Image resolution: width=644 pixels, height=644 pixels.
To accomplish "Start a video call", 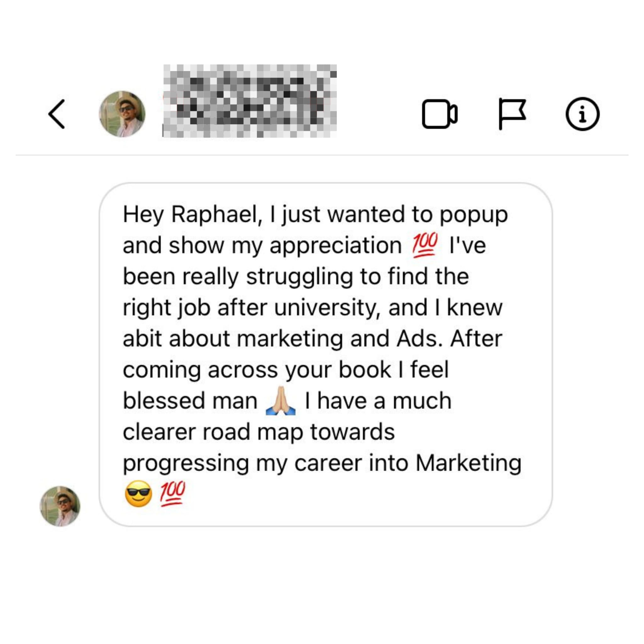I will coord(439,114).
